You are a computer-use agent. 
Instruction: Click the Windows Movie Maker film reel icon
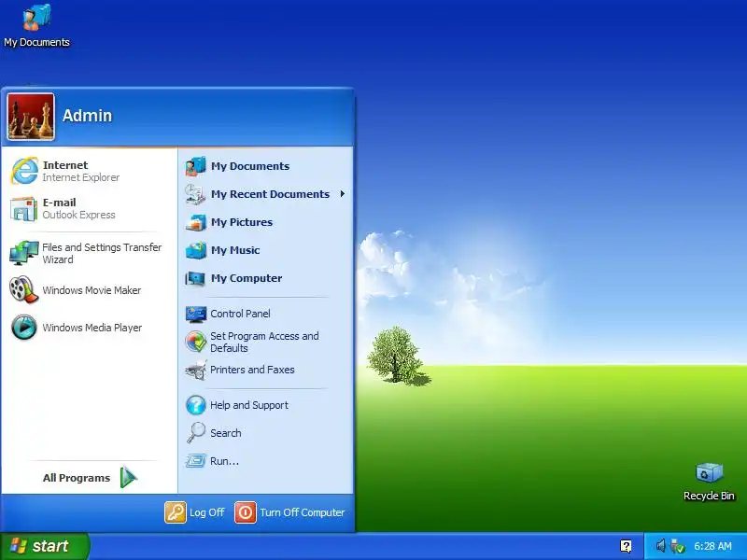point(23,289)
